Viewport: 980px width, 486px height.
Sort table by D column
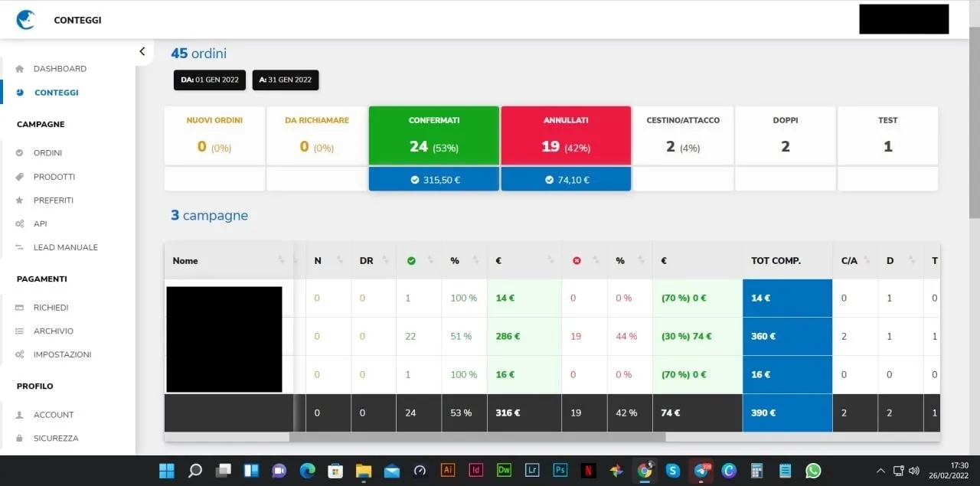point(900,261)
